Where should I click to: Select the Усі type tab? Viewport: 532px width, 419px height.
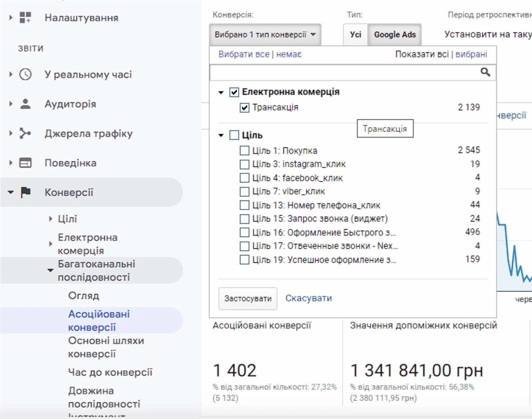click(355, 34)
